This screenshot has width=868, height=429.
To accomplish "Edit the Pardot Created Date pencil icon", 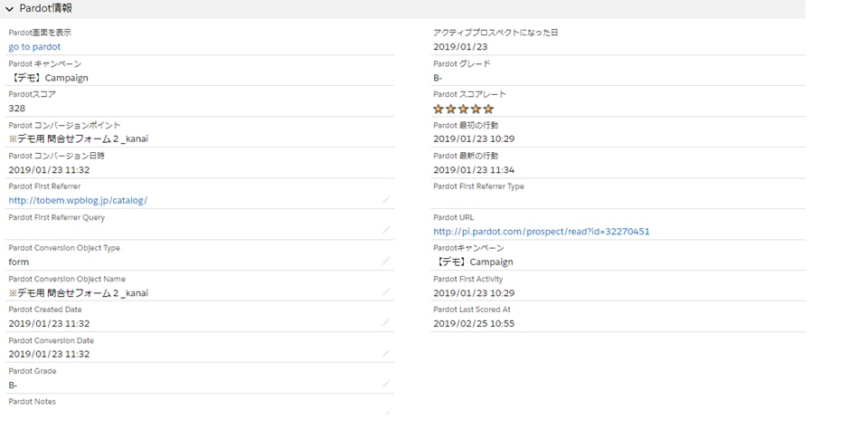I will point(386,322).
